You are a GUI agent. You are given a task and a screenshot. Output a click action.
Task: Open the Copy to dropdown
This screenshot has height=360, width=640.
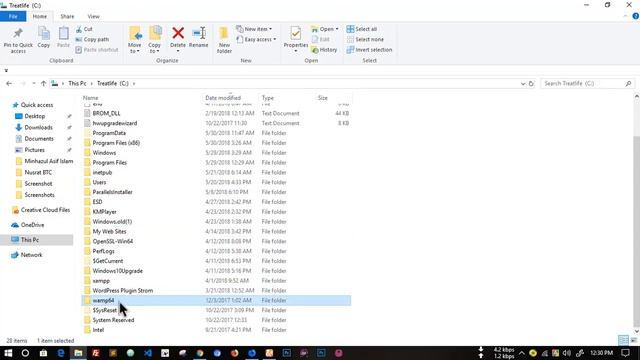155,40
